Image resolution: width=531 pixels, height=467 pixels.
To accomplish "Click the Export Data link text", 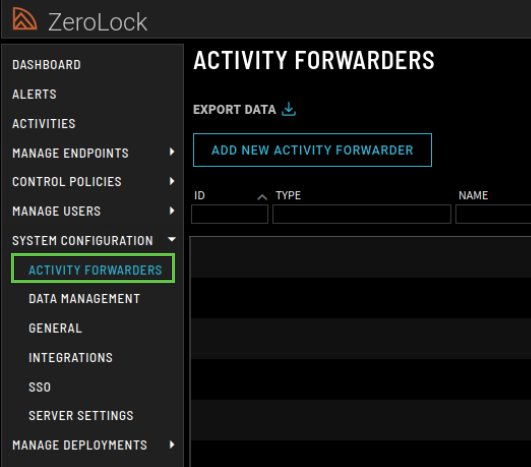I will 234,109.
